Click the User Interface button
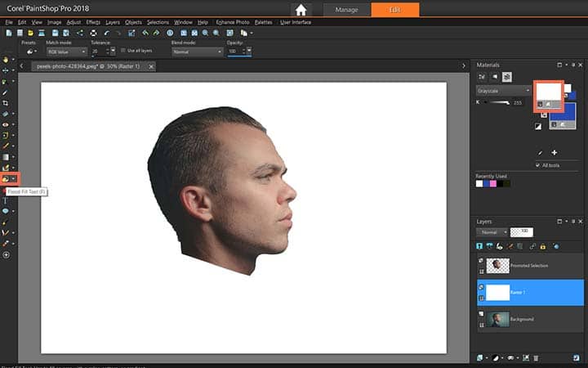 click(296, 23)
